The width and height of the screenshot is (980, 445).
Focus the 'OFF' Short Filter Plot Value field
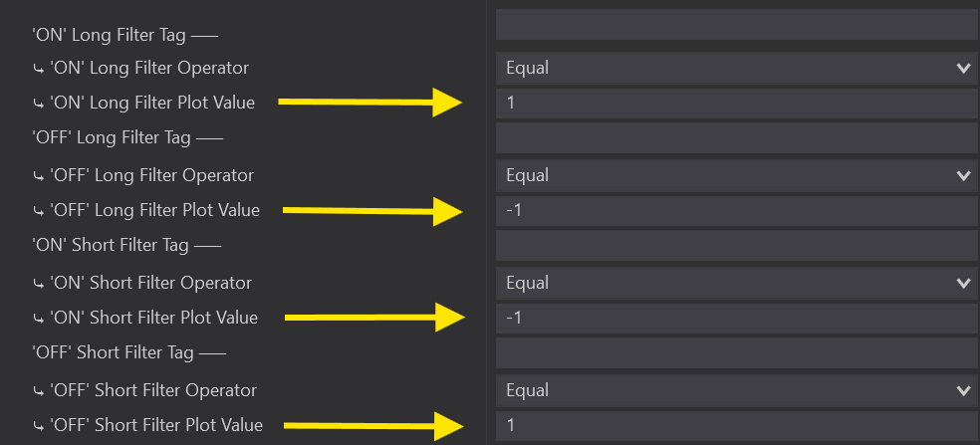tap(737, 425)
